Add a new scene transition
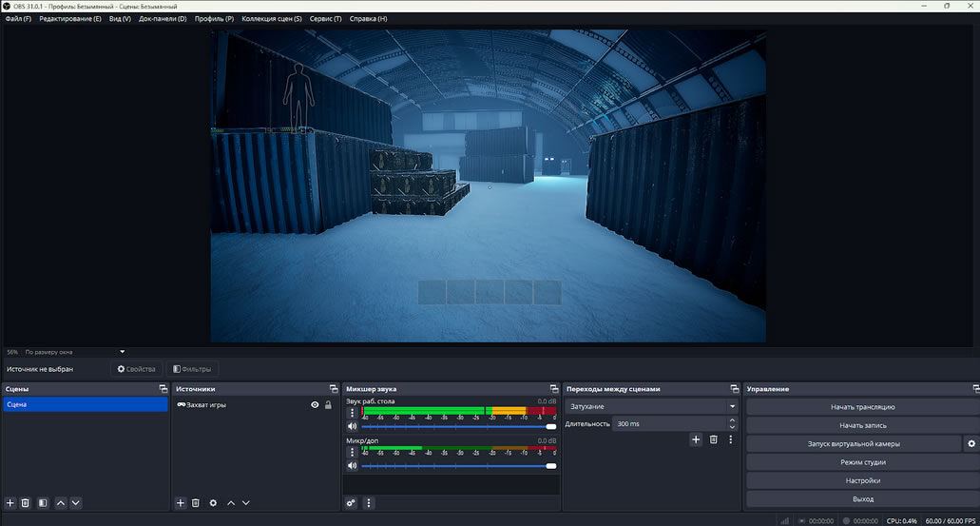Screen dimensions: 980x526 pyautogui.click(x=696, y=439)
